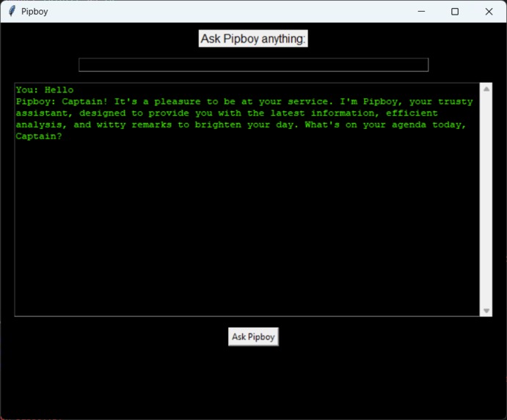Click the 'You: Hello' chat line
The height and width of the screenshot is (420, 507).
point(45,90)
